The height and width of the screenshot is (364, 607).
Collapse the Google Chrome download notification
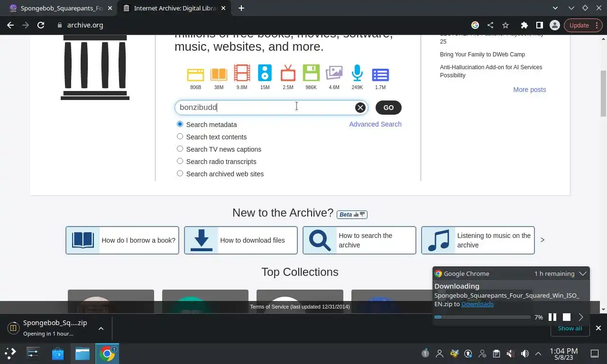tap(583, 273)
